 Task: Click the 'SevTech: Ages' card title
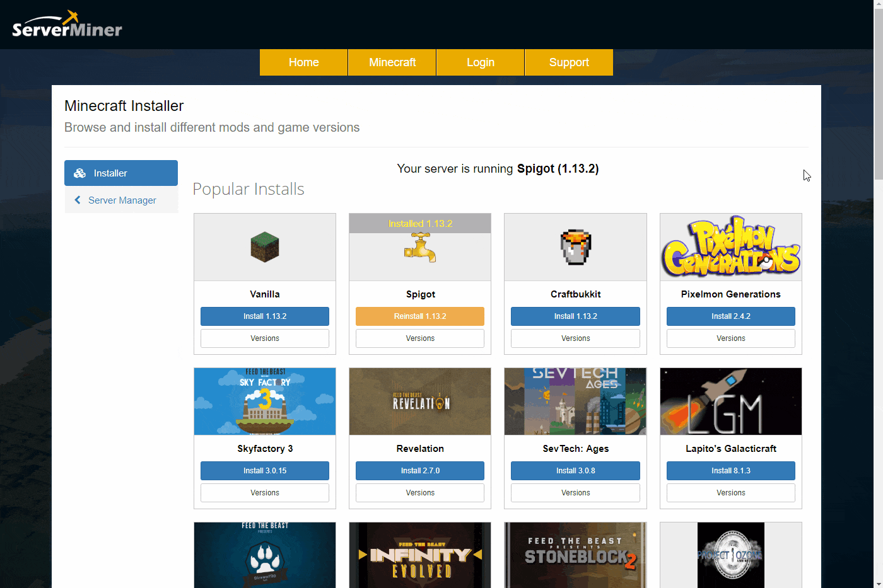(x=576, y=449)
